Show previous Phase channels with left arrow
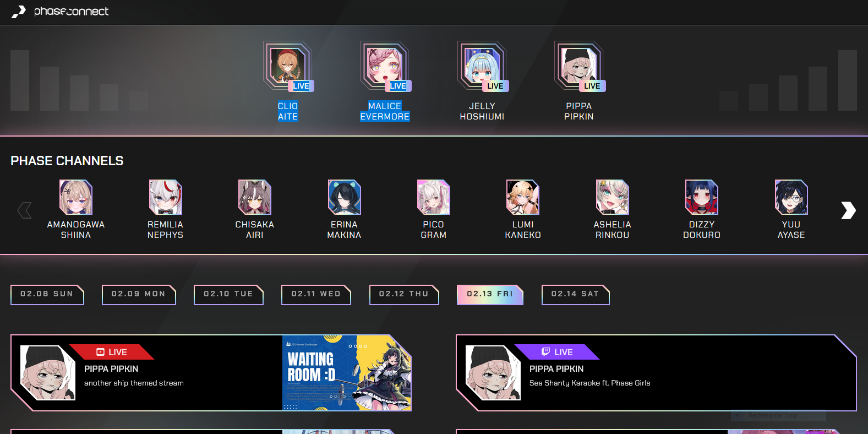This screenshot has width=868, height=434. pos(25,210)
